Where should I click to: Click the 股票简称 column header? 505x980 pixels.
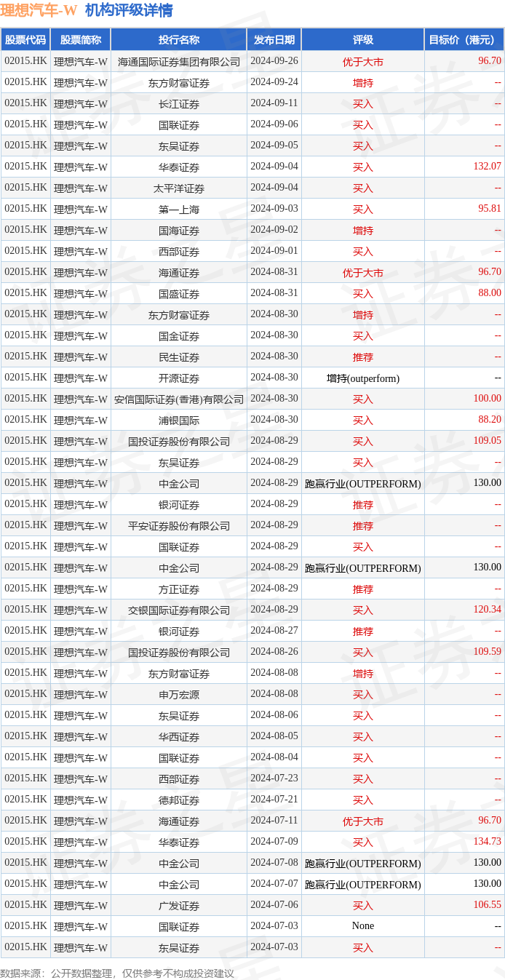pyautogui.click(x=81, y=40)
